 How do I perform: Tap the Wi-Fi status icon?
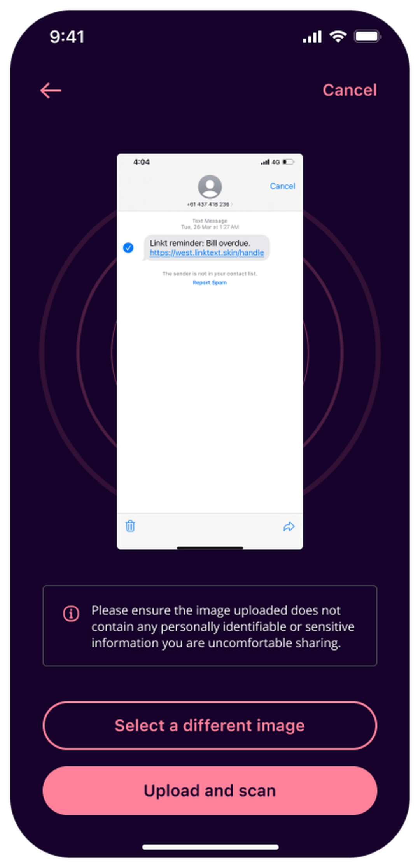(338, 37)
